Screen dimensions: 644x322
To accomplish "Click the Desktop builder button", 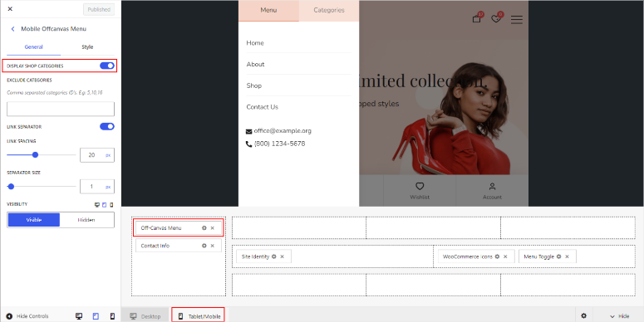I will (x=145, y=316).
